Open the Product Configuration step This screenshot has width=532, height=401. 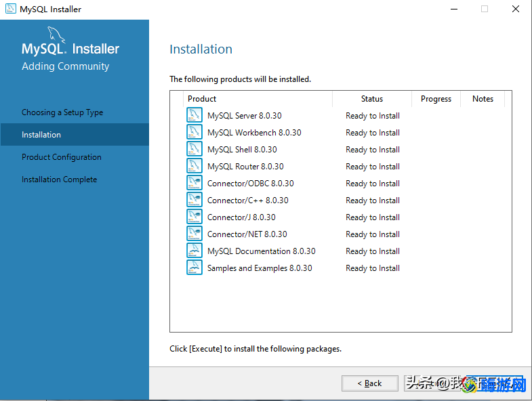(x=62, y=157)
